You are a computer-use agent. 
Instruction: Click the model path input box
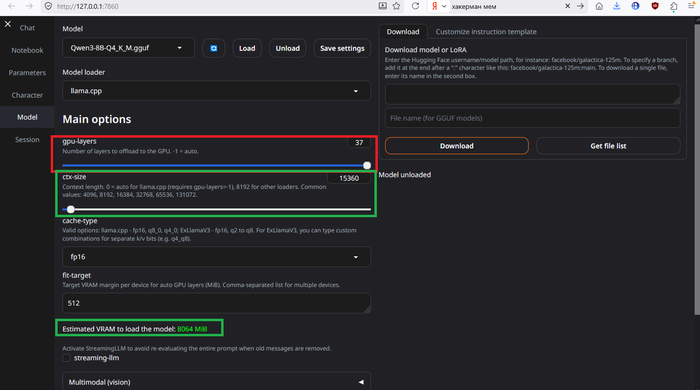533,94
